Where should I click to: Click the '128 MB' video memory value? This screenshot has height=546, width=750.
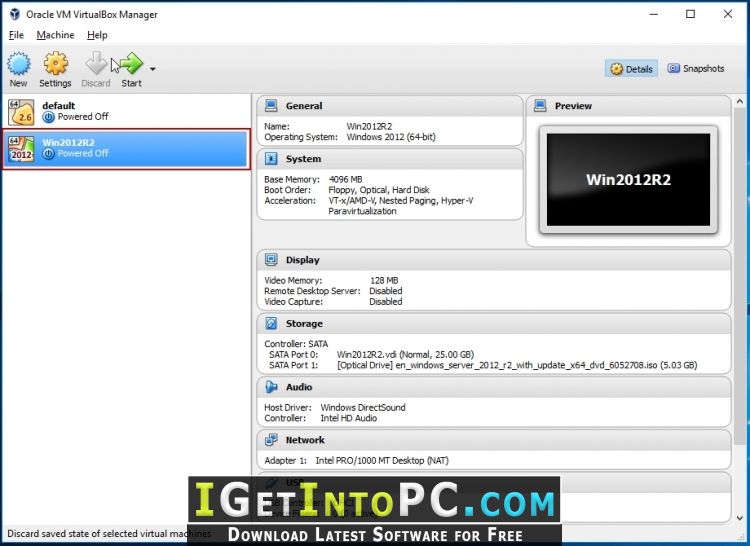(x=384, y=280)
